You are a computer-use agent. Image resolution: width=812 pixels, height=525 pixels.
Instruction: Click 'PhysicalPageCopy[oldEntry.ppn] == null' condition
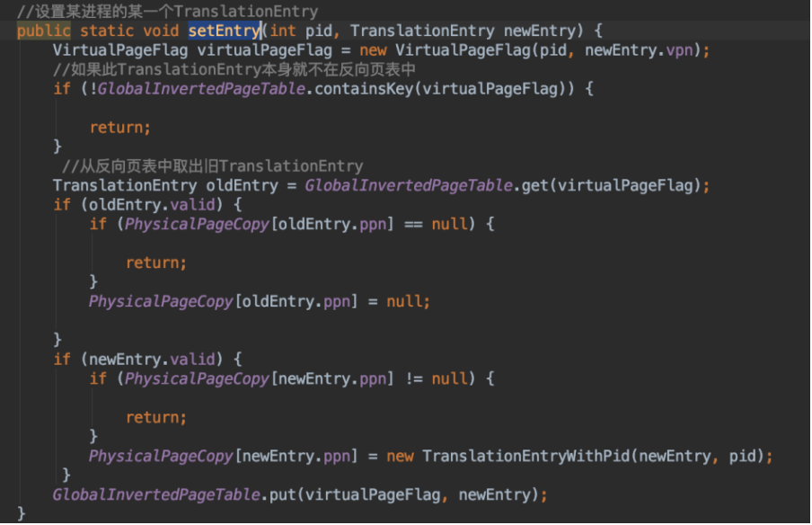pyautogui.click(x=296, y=225)
